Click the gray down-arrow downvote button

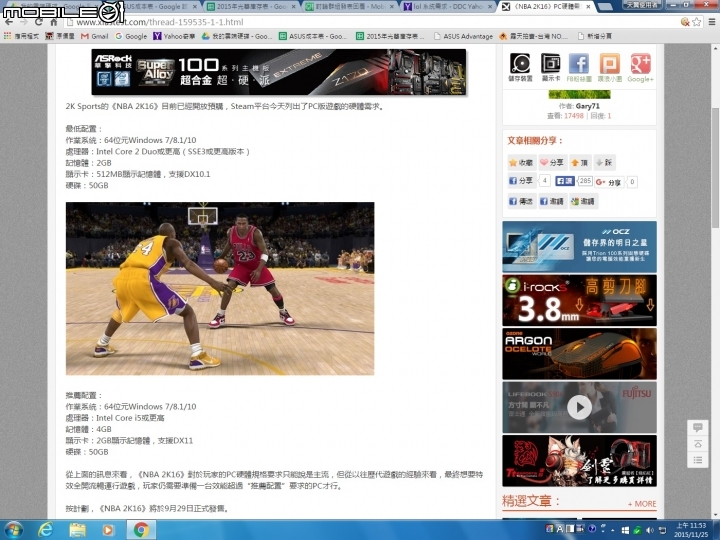click(x=604, y=163)
